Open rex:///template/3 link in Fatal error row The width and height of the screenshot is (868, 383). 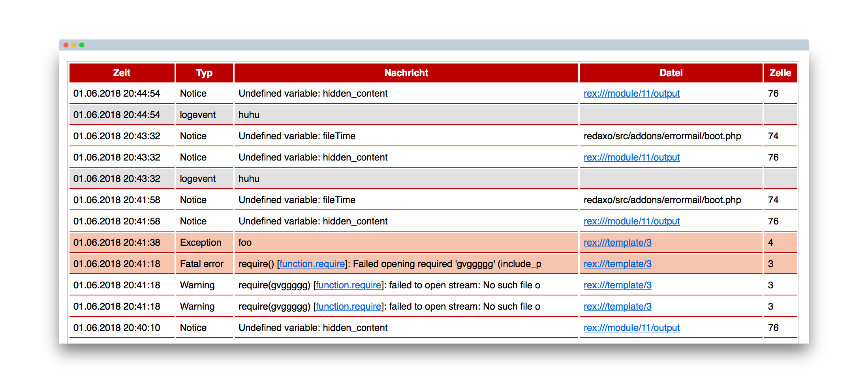pyautogui.click(x=618, y=264)
